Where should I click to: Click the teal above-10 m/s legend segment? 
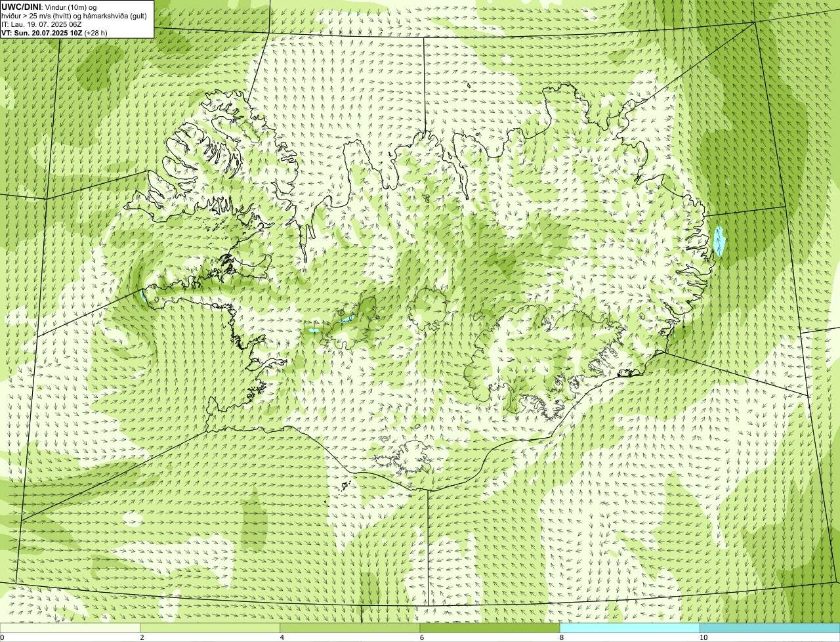pos(770,628)
